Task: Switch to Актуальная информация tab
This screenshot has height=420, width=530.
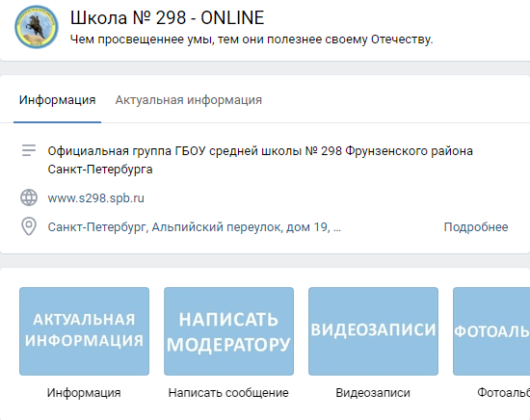Action: click(189, 100)
